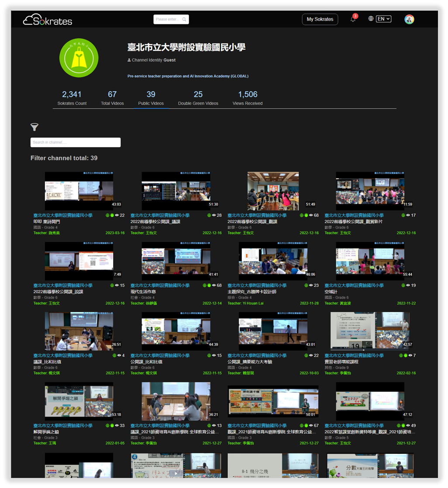
Task: Select the Views Received 1,506 tab
Action: (x=248, y=98)
